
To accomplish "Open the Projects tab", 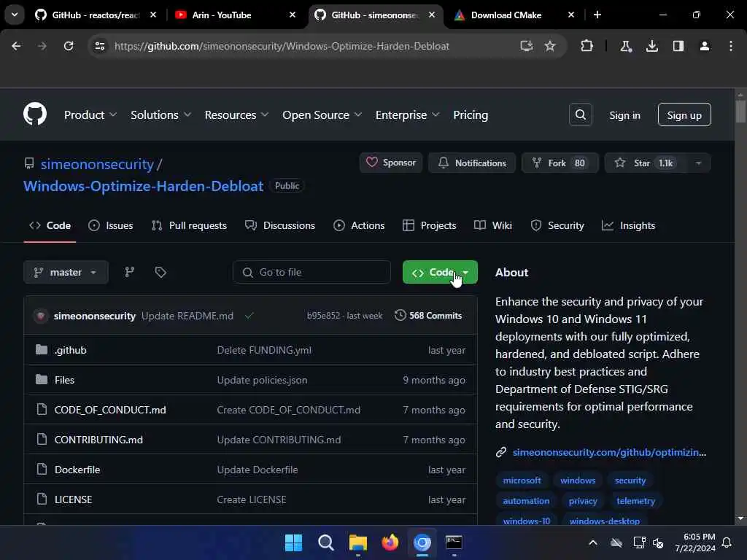I will [429, 225].
